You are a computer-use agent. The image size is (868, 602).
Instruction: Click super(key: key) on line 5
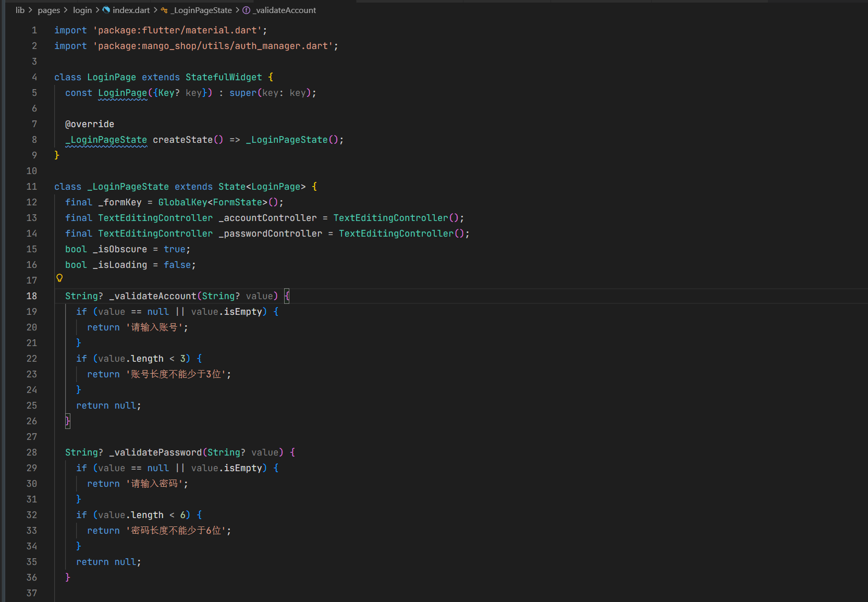tap(271, 93)
